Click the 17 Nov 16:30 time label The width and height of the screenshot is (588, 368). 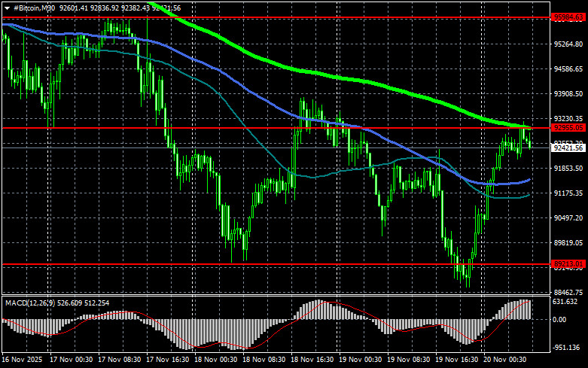click(168, 360)
